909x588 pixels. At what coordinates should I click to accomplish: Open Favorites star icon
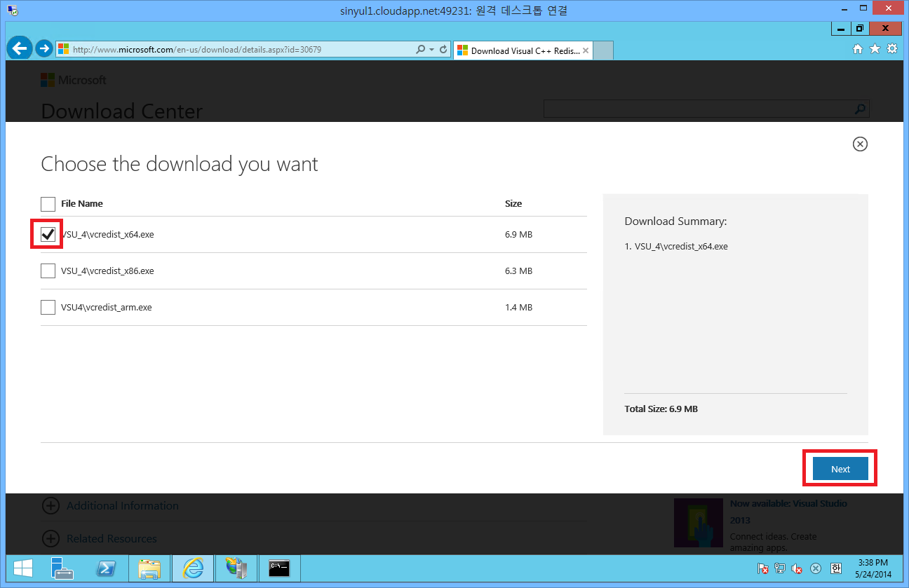(x=875, y=49)
